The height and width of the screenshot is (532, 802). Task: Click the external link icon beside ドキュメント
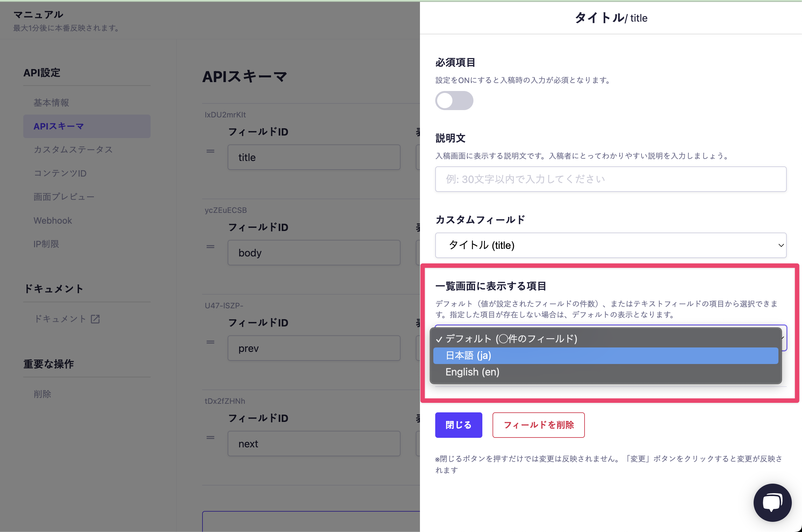[96, 319]
